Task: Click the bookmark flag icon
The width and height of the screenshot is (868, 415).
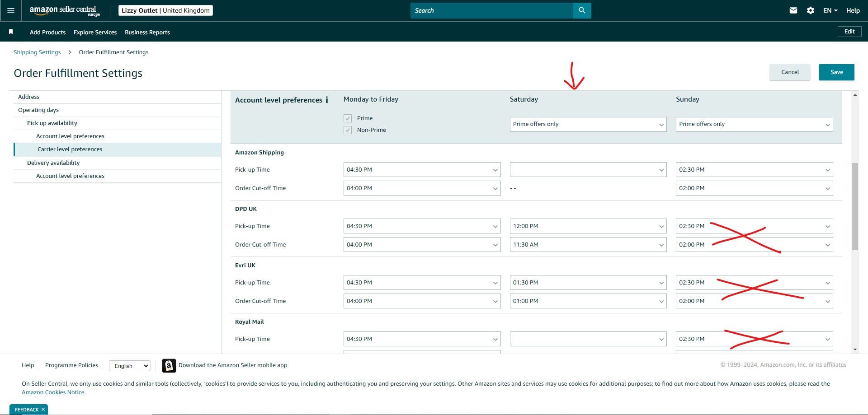Action: pos(11,32)
